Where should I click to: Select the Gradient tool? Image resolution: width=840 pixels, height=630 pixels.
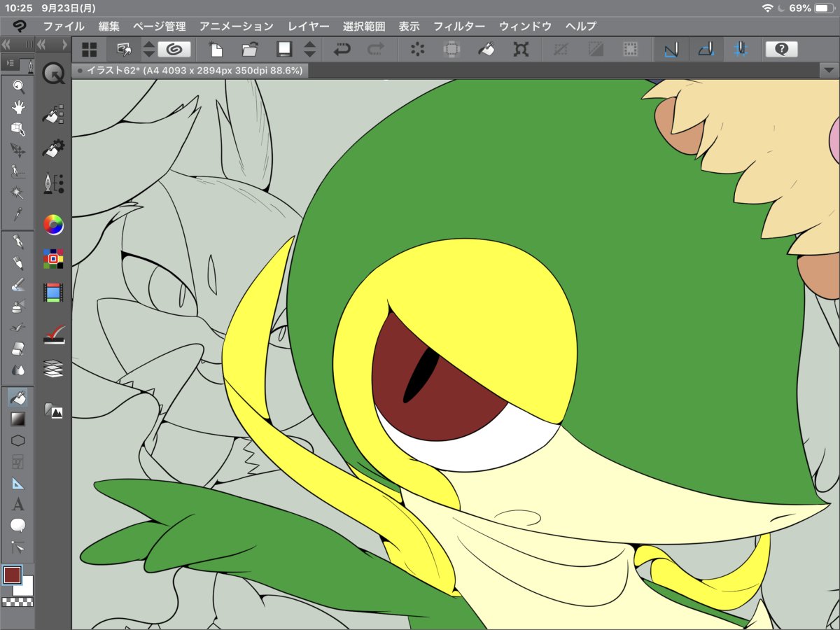click(18, 419)
